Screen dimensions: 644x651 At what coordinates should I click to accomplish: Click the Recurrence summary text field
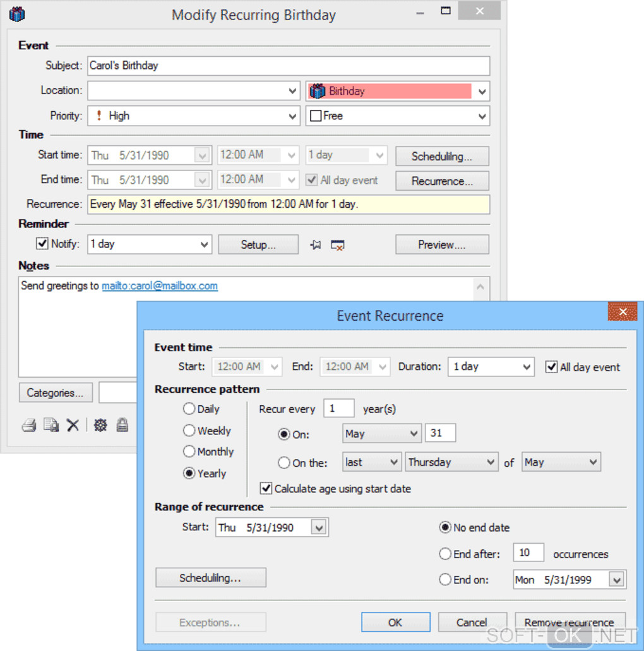[x=289, y=205]
